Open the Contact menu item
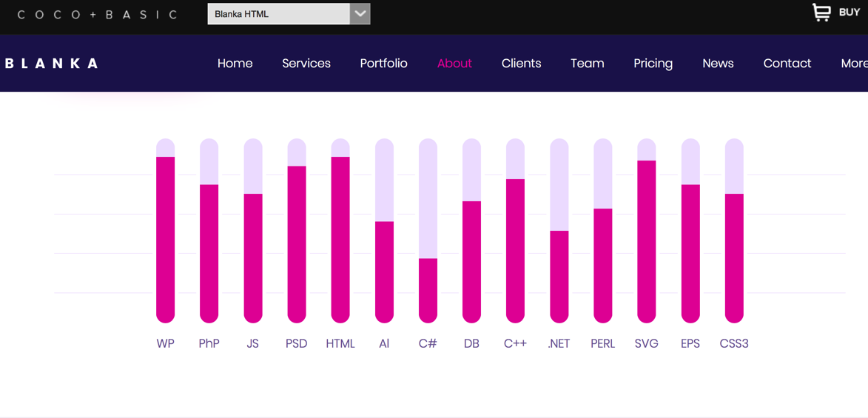Image resolution: width=868 pixels, height=418 pixels. (x=787, y=63)
